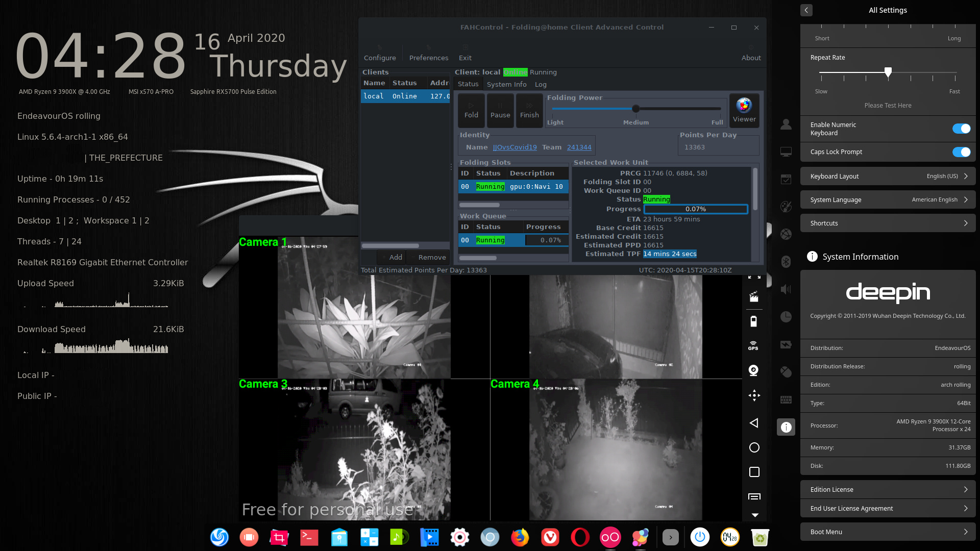This screenshot has height=551, width=980.
Task: Open the Accounts settings sidebar icon
Action: [786, 124]
